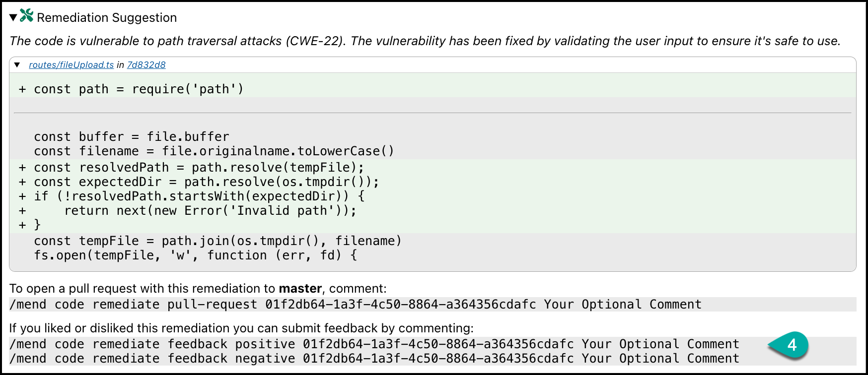Click the pull-request remediate command line
Image resolution: width=868 pixels, height=375 pixels.
(x=355, y=305)
